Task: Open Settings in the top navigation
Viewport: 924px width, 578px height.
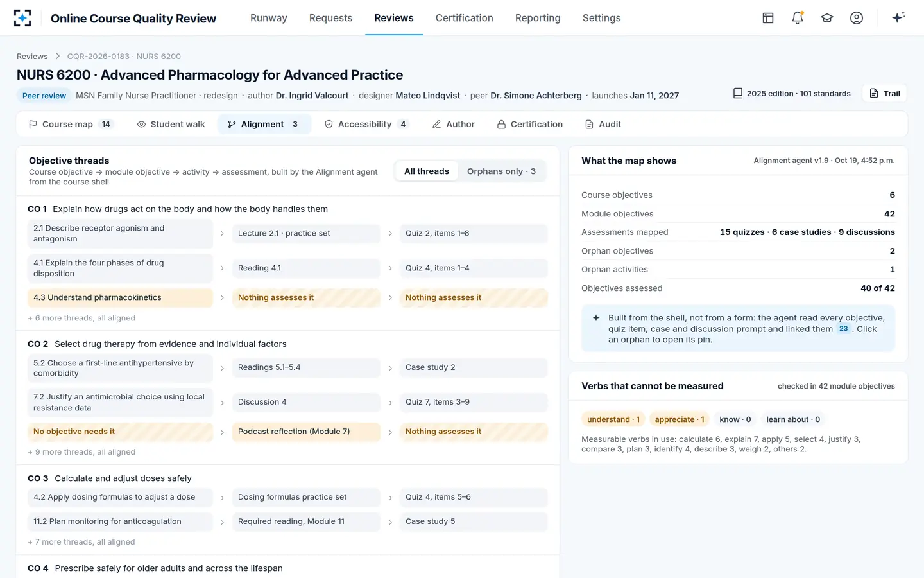Action: click(x=601, y=18)
